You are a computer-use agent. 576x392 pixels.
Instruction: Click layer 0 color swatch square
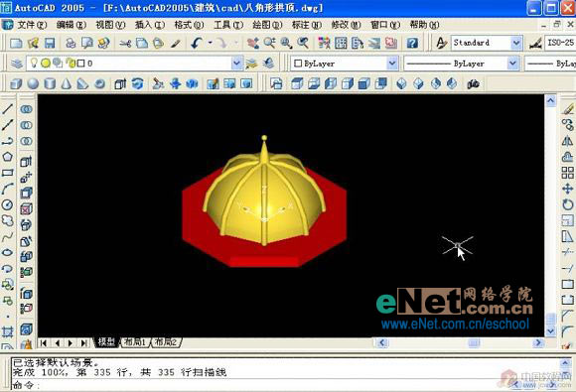pos(80,64)
